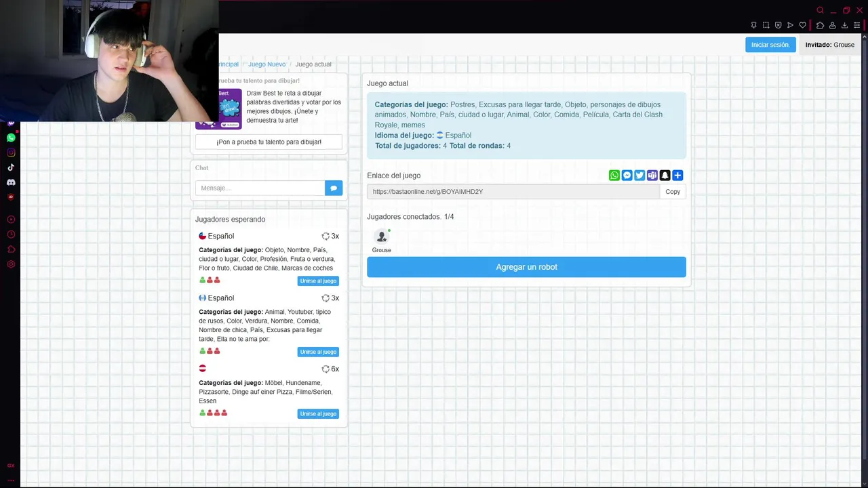Open the player icon in the sidebar
Screen dimensions: 868x488
click(11, 220)
